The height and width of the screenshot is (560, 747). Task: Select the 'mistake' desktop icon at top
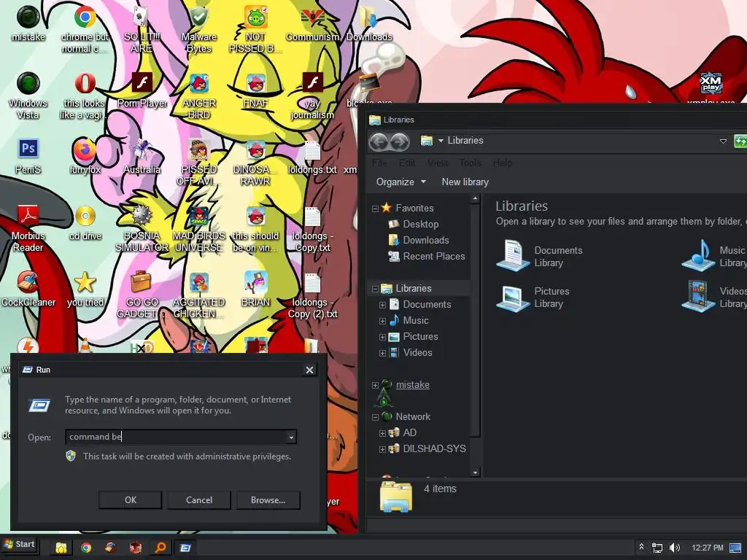point(28,24)
